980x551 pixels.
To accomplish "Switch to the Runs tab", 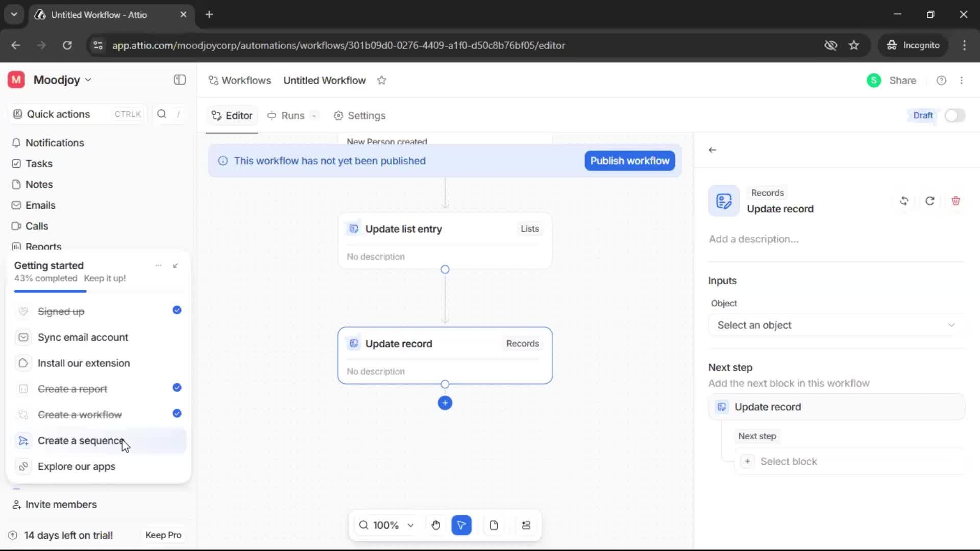I will 291,116.
